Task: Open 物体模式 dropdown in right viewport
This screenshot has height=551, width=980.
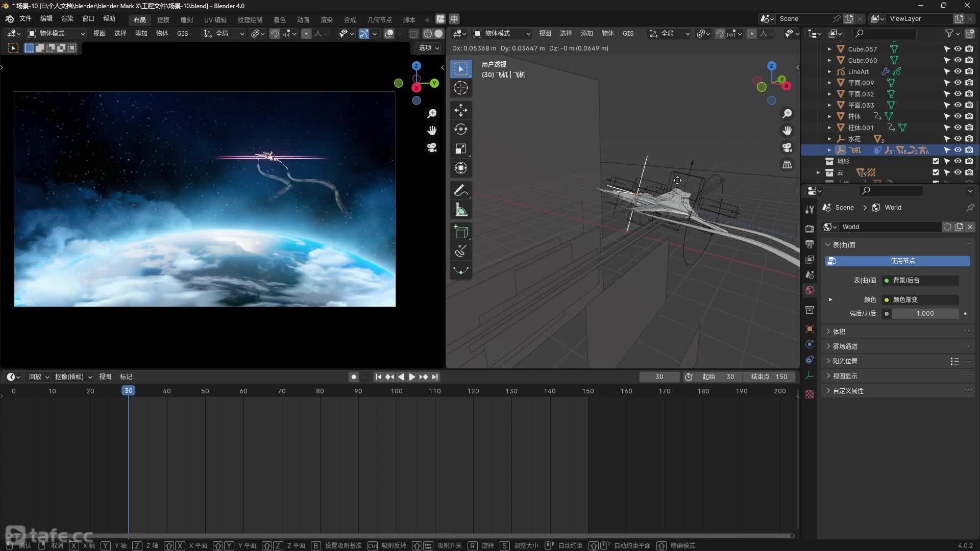Action: pyautogui.click(x=502, y=34)
